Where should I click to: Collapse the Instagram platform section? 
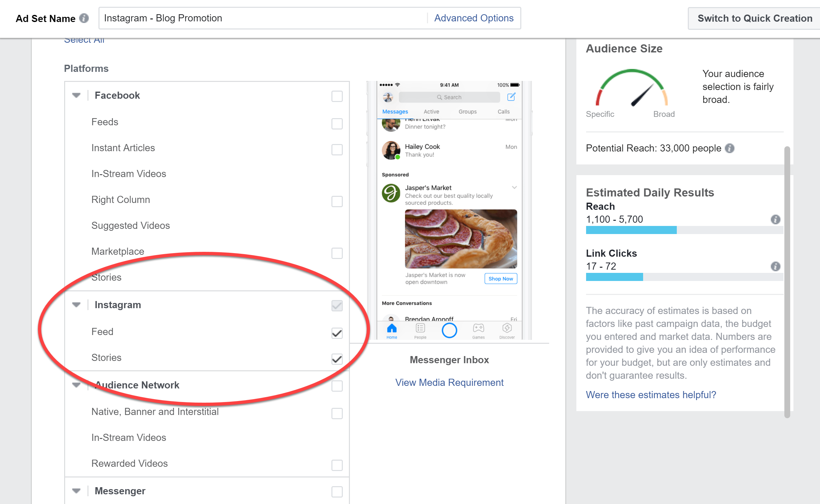[x=76, y=305]
